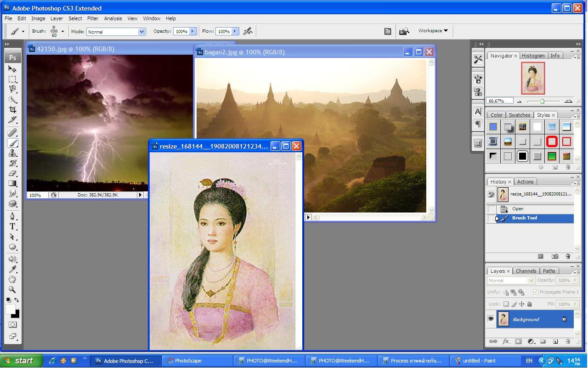Select the Open history state

[x=518, y=209]
